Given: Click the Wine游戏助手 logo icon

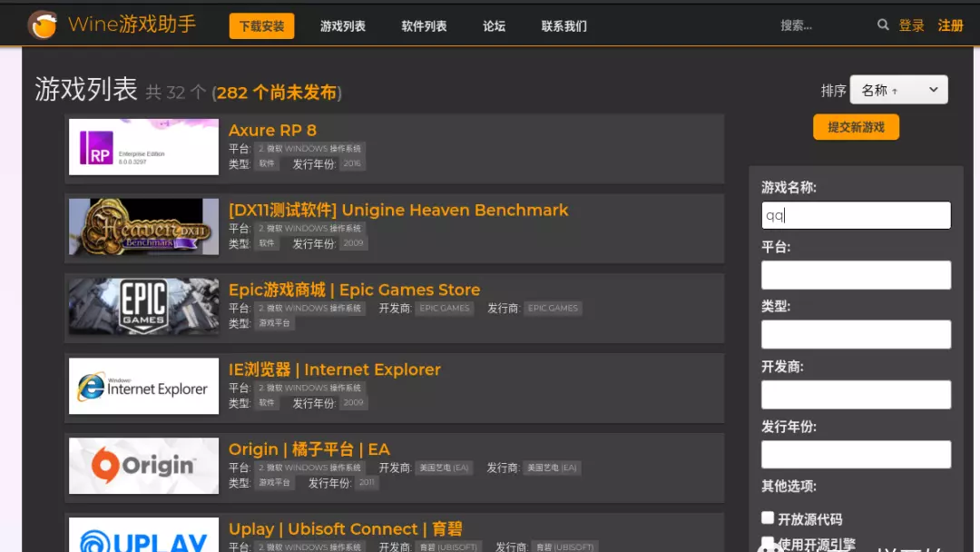Looking at the screenshot, I should (43, 25).
